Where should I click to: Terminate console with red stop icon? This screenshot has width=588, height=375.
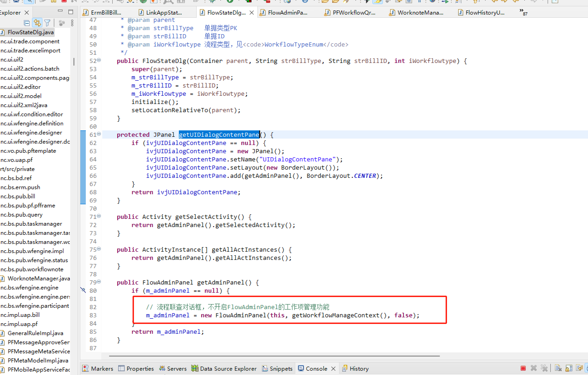click(x=523, y=368)
